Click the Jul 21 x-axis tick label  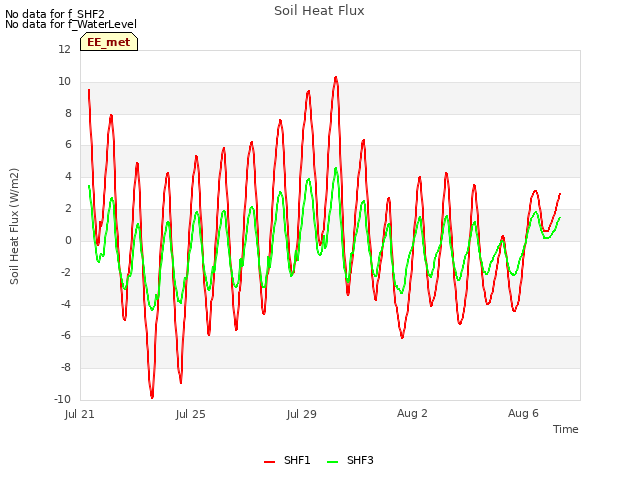click(x=80, y=414)
